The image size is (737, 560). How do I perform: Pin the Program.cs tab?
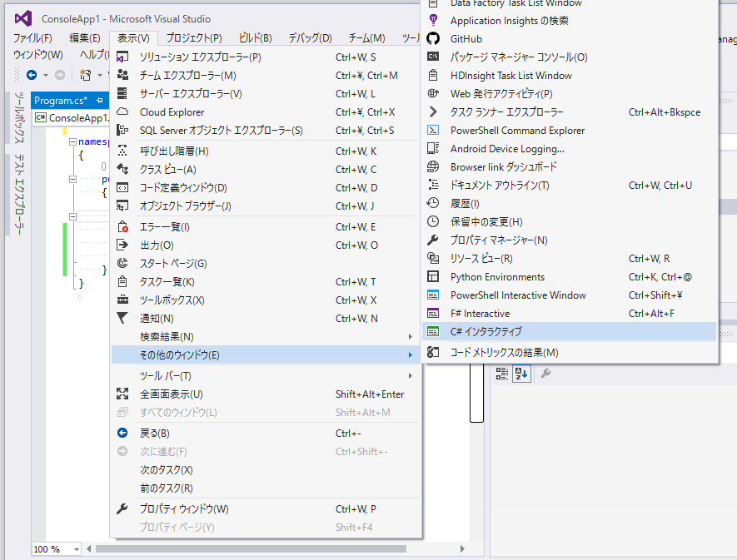pos(99,101)
